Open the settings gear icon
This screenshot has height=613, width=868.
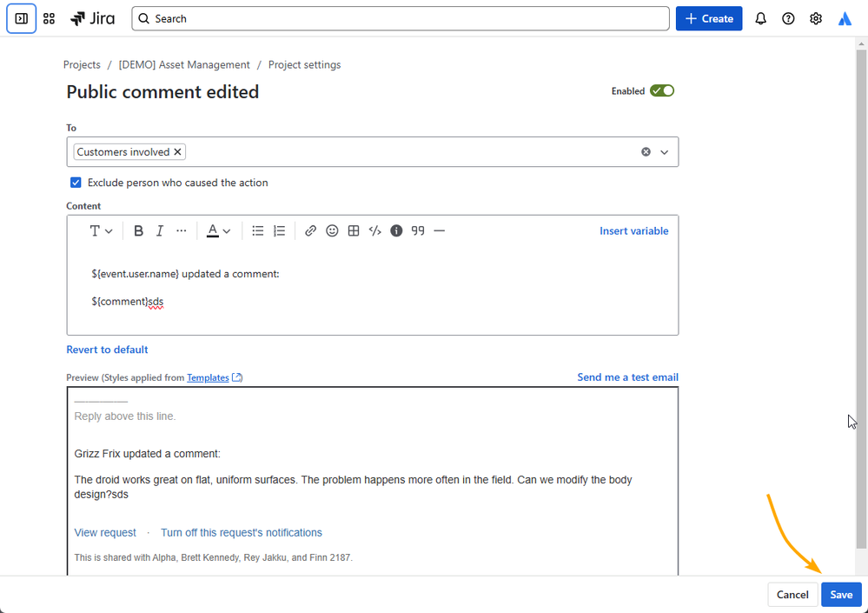tap(815, 18)
